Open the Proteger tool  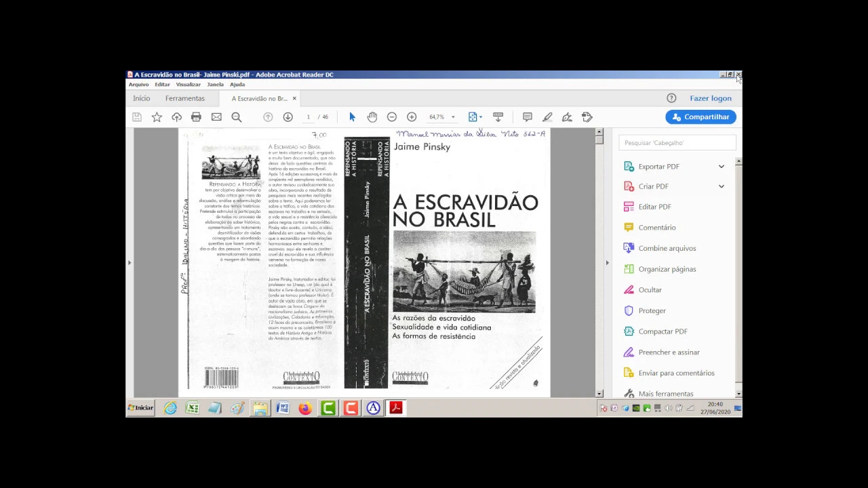tap(652, 311)
